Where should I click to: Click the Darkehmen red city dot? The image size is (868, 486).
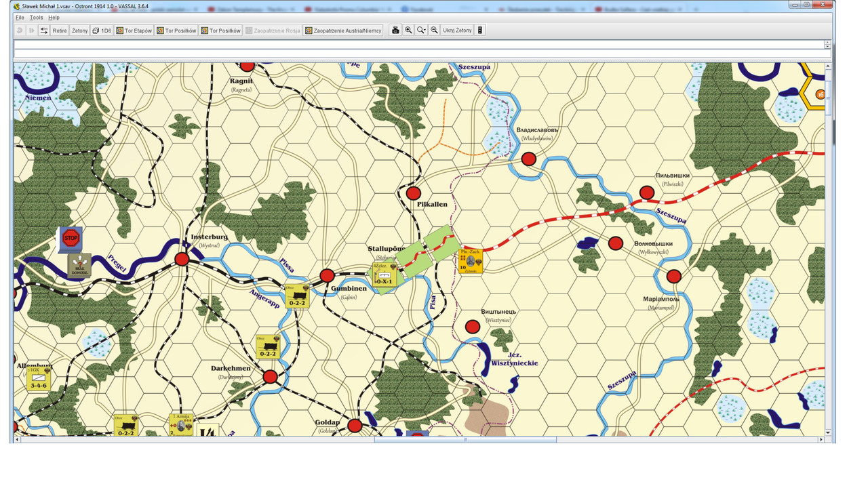coord(270,377)
